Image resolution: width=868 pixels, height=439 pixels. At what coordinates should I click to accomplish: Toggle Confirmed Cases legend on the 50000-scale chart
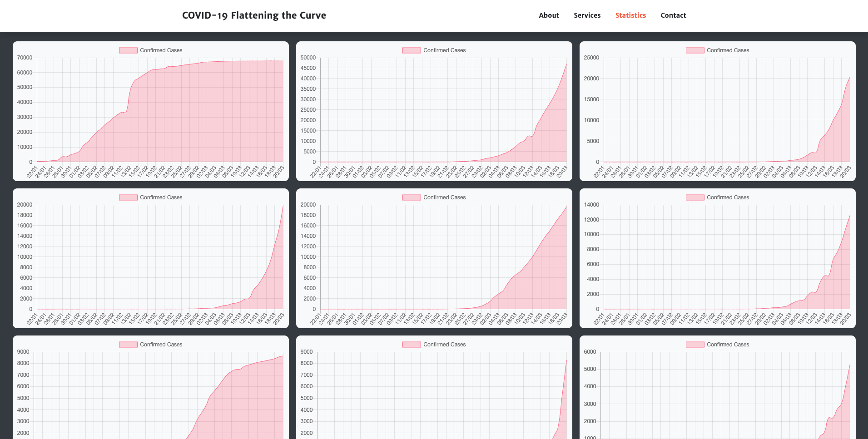click(434, 50)
